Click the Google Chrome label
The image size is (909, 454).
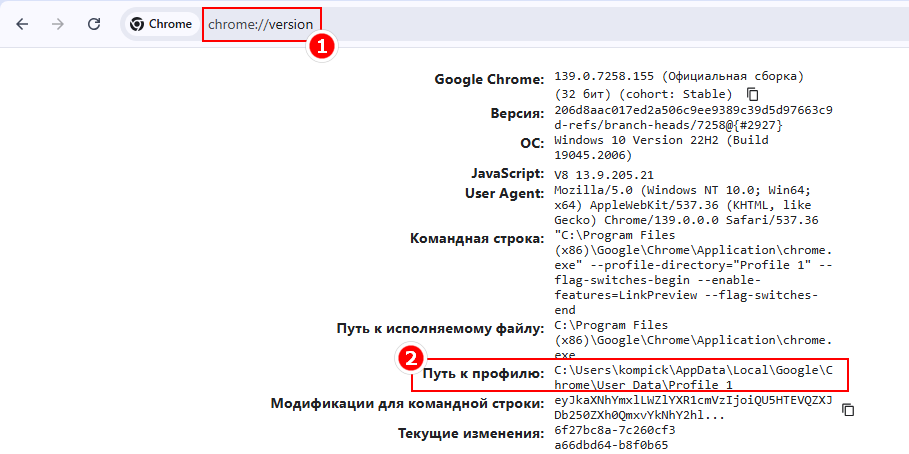point(489,80)
